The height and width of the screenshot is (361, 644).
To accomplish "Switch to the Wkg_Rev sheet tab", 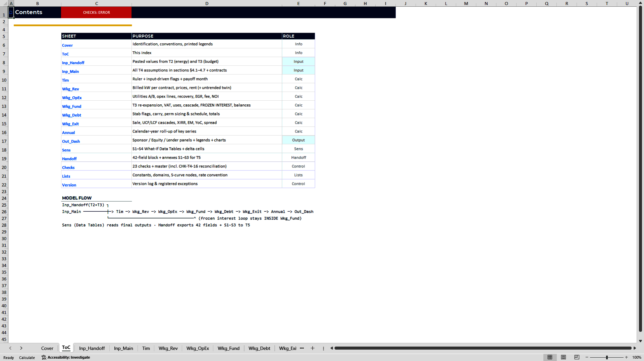I will point(168,348).
